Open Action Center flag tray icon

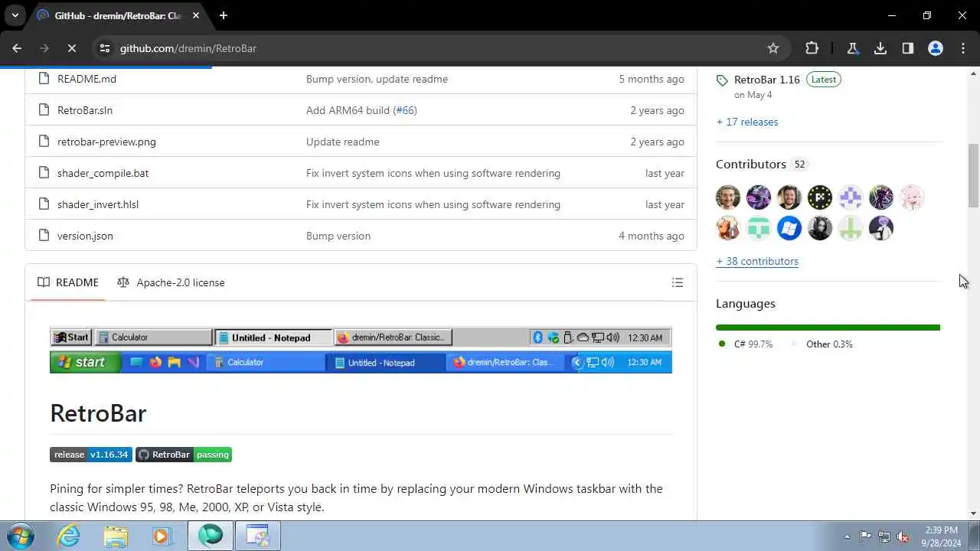(865, 536)
